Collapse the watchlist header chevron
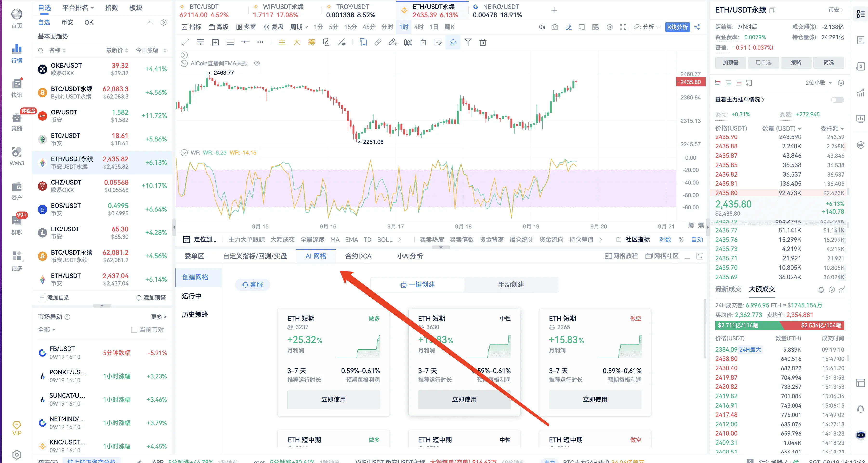The width and height of the screenshot is (868, 463). pyautogui.click(x=150, y=22)
